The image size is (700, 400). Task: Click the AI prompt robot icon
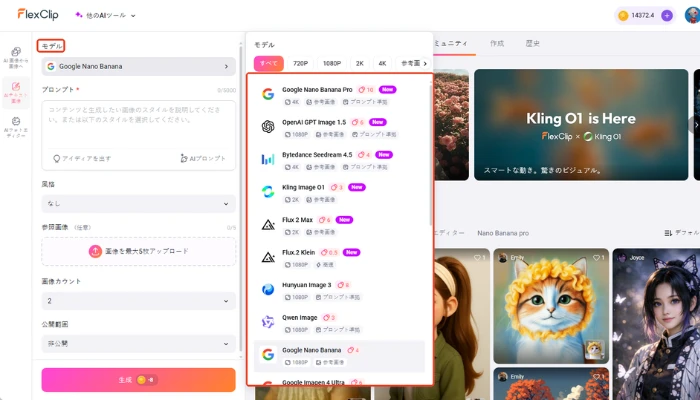(183, 158)
